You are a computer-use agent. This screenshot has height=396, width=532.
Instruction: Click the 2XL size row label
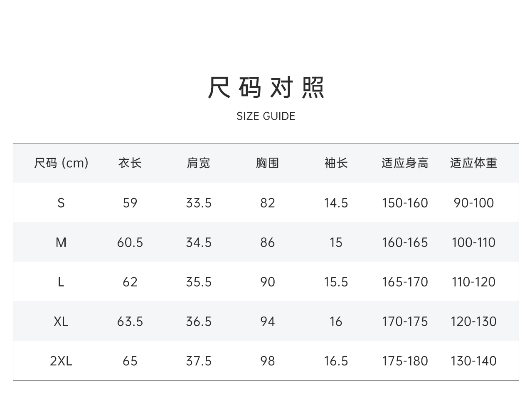coord(61,361)
